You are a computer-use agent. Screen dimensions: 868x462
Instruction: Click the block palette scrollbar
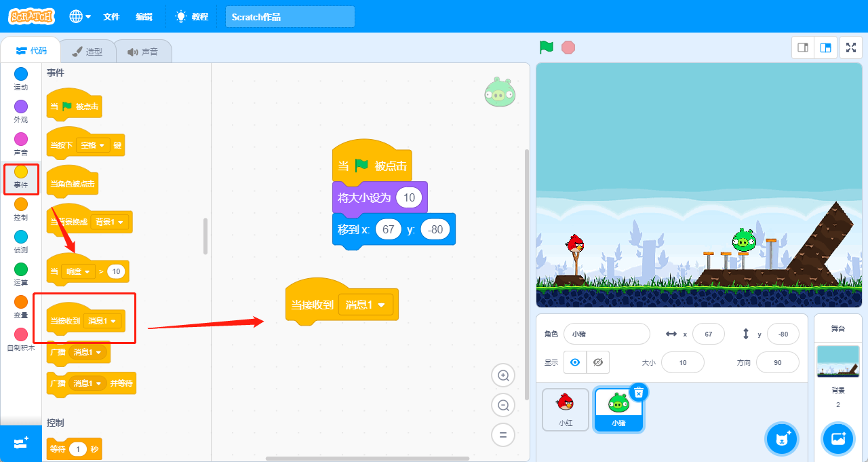pos(205,236)
